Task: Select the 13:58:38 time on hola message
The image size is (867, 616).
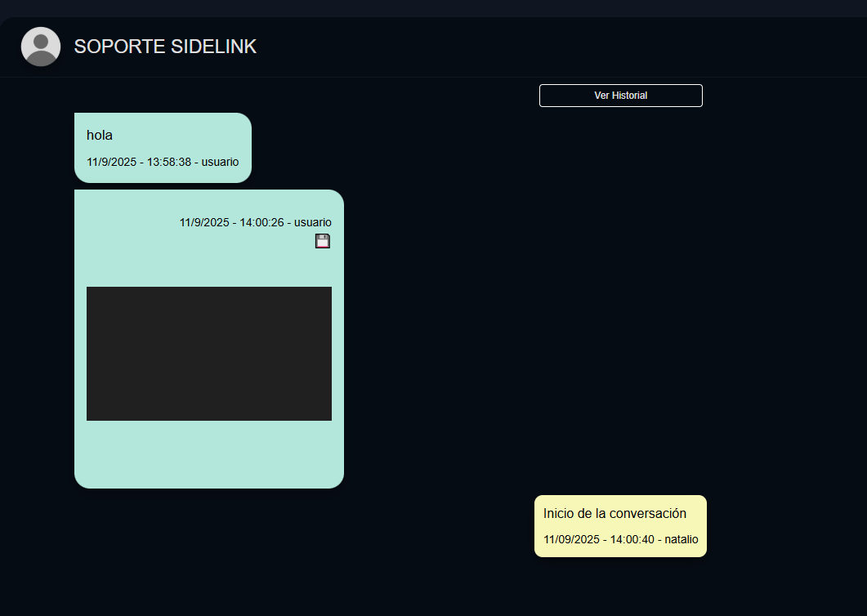Action: [169, 163]
